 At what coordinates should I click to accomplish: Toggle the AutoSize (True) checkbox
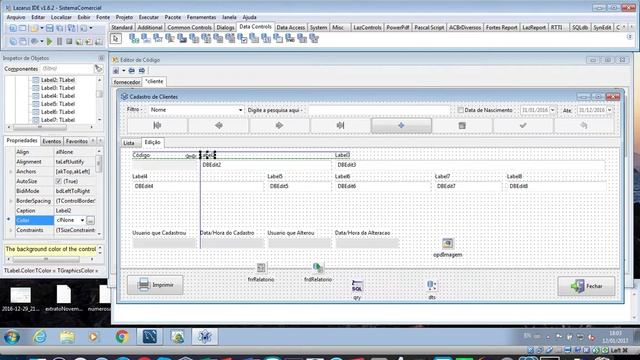tap(59, 181)
